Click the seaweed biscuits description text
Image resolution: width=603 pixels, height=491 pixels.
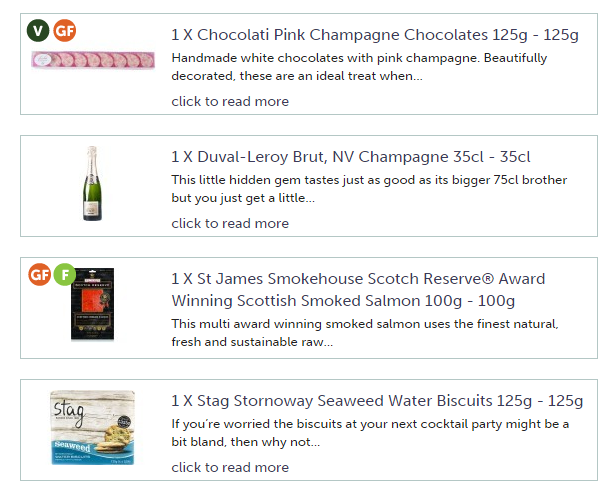370,432
